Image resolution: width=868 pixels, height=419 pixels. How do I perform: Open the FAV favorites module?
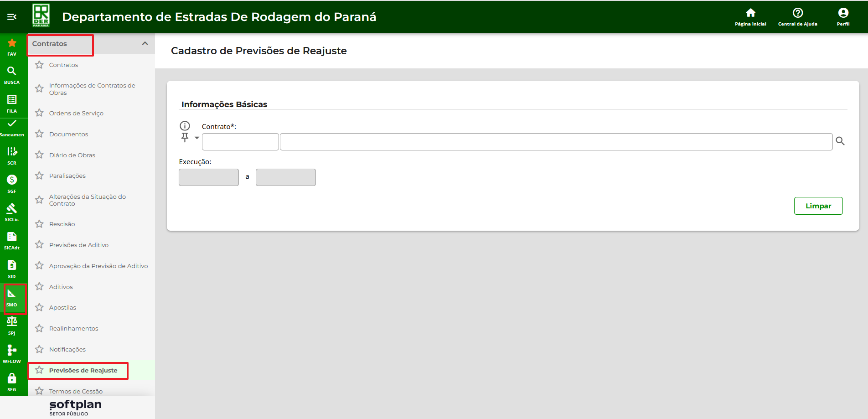click(x=12, y=47)
